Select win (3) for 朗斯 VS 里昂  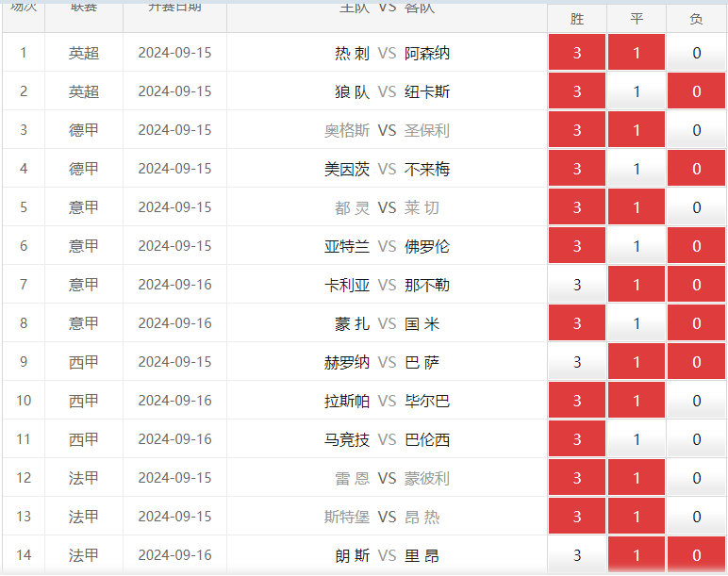576,554
